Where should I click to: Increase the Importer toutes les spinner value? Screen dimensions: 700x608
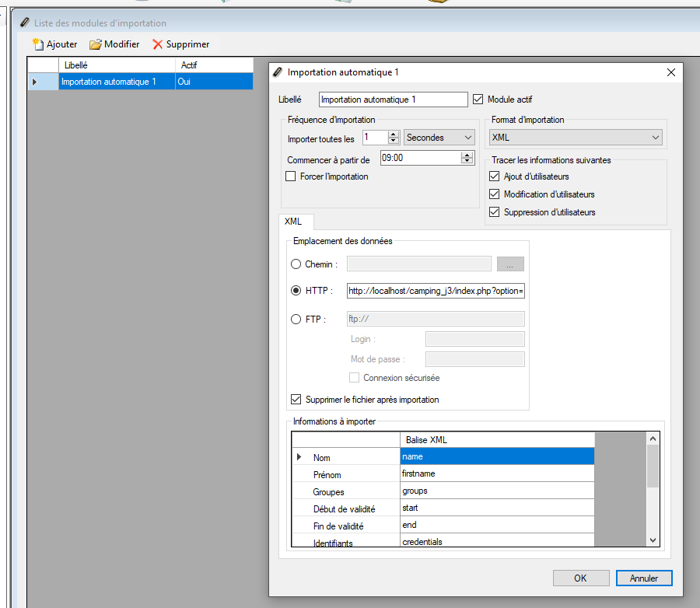tap(394, 135)
